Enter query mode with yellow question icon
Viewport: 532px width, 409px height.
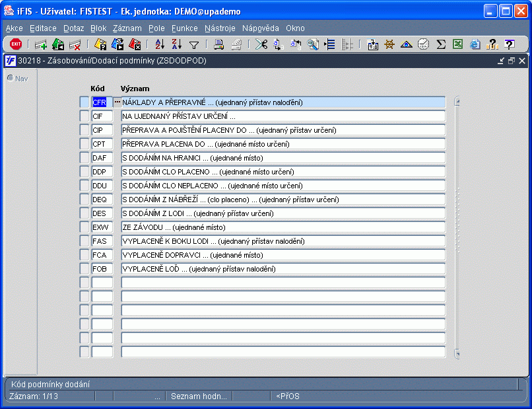(100, 44)
